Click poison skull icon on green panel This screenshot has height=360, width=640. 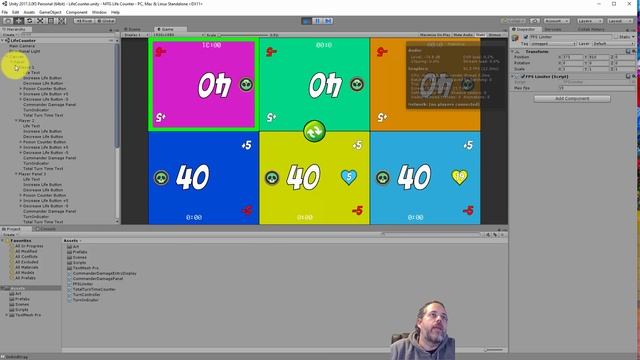point(357,84)
